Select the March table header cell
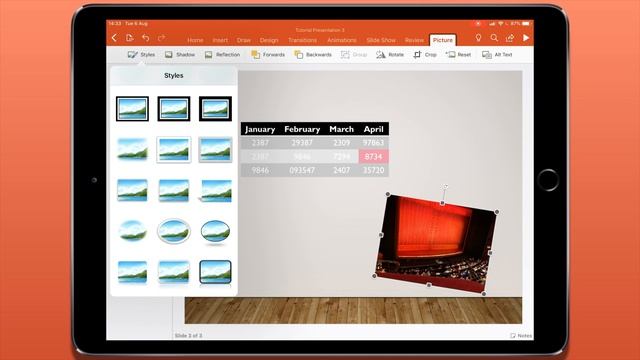Viewport: 640px width, 360px height. tap(342, 129)
